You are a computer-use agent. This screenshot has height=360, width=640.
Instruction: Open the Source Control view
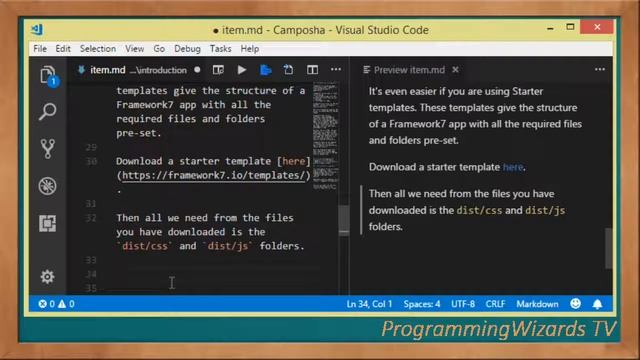[47, 149]
